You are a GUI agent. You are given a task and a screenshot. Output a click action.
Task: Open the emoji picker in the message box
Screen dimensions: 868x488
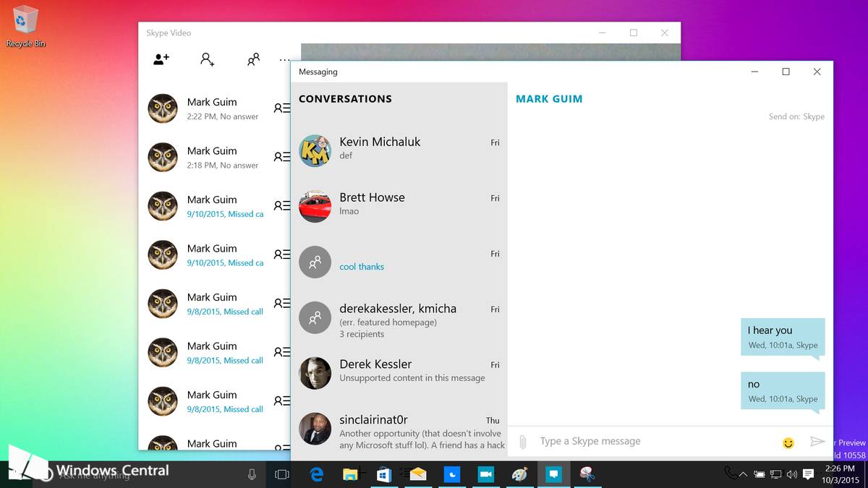click(787, 442)
